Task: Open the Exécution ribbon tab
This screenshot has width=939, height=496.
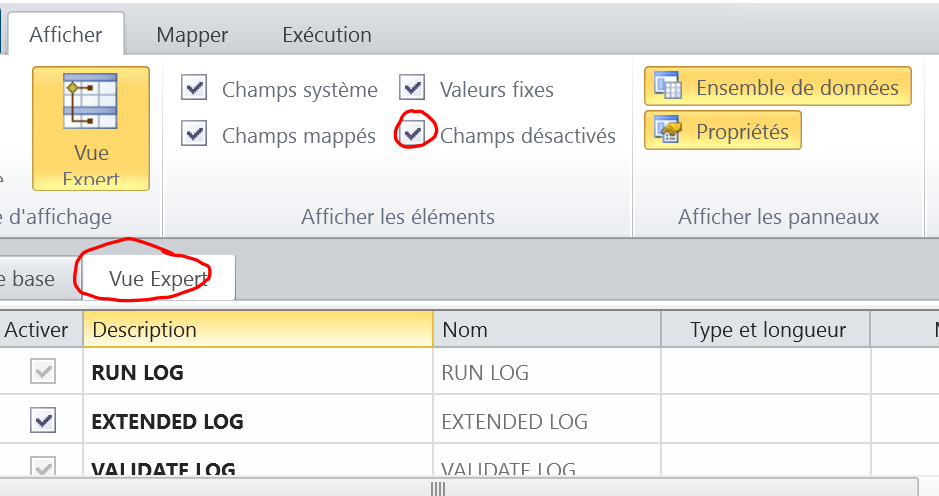Action: 327,35
